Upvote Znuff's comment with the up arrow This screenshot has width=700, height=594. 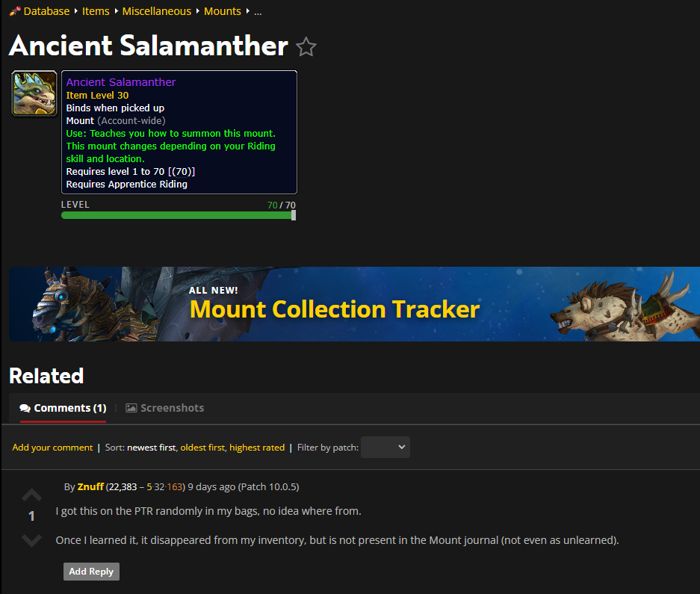pyautogui.click(x=31, y=495)
